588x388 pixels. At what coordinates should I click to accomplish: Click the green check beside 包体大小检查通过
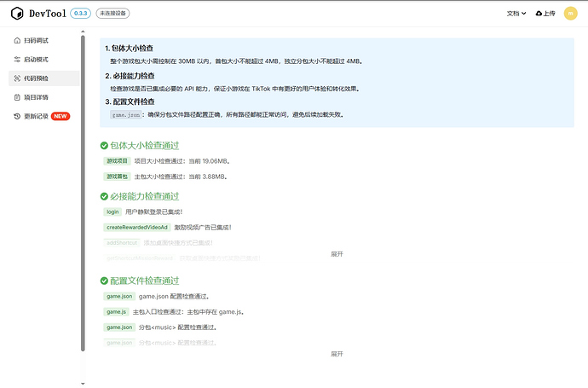104,146
